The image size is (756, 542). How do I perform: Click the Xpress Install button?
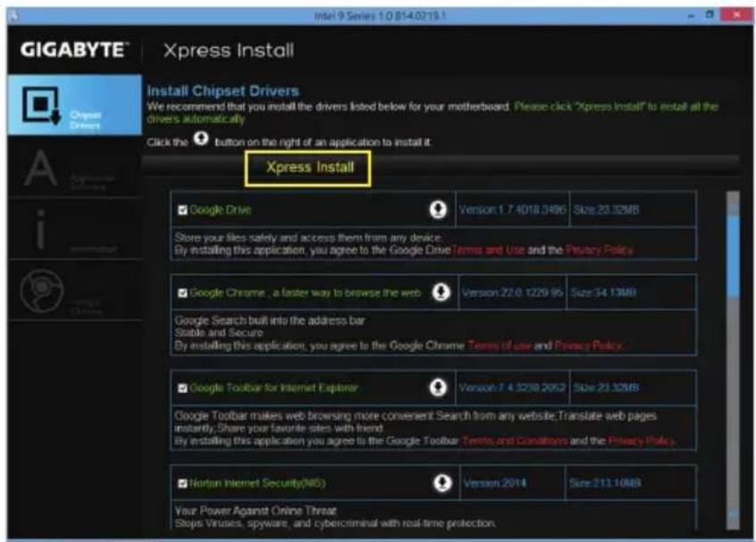[308, 168]
